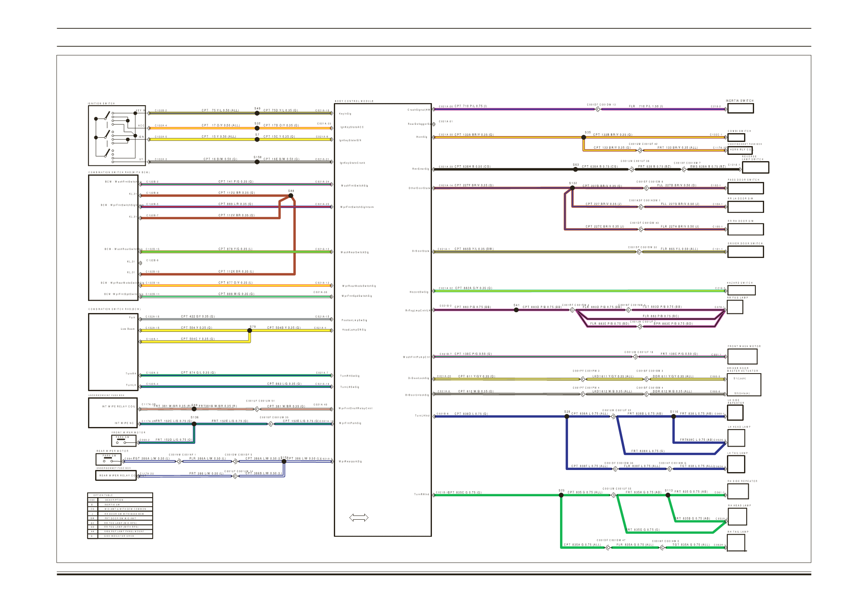Click splice node S28 on the blue TurnLHInd wire
The image size is (868, 614).
[567, 416]
